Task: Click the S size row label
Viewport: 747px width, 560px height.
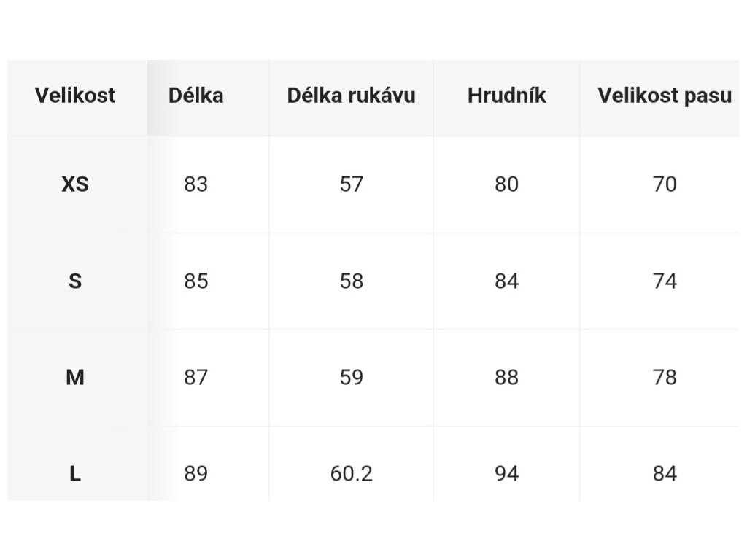Action: point(75,281)
